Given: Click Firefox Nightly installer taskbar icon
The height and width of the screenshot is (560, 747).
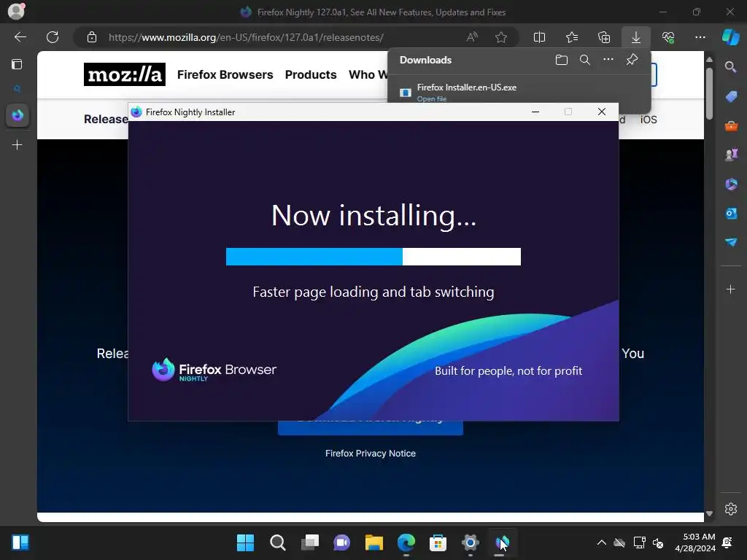Looking at the screenshot, I should pos(502,542).
